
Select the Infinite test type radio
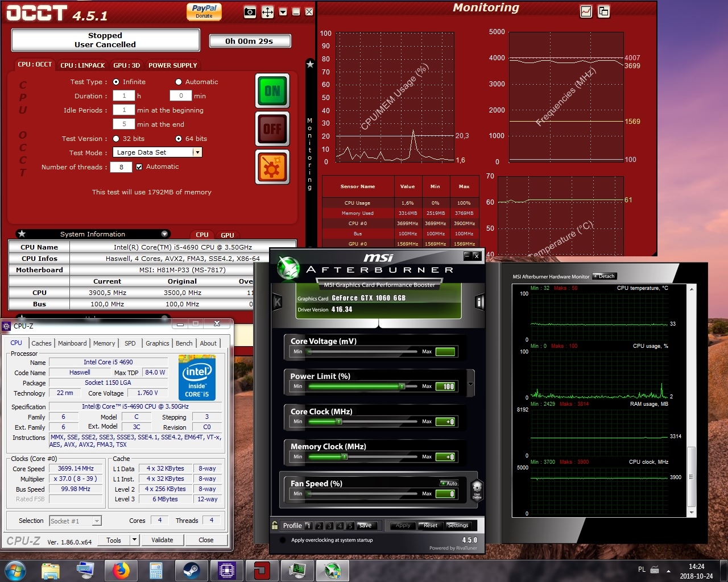click(116, 82)
